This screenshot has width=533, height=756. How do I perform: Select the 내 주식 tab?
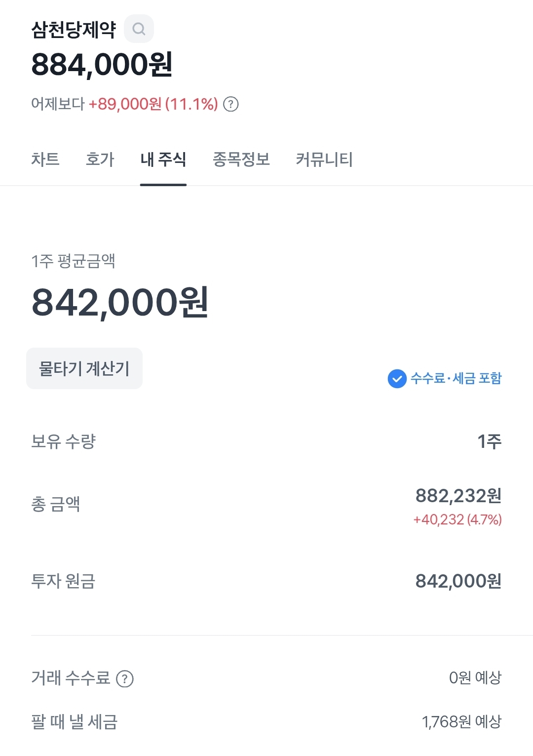point(163,159)
